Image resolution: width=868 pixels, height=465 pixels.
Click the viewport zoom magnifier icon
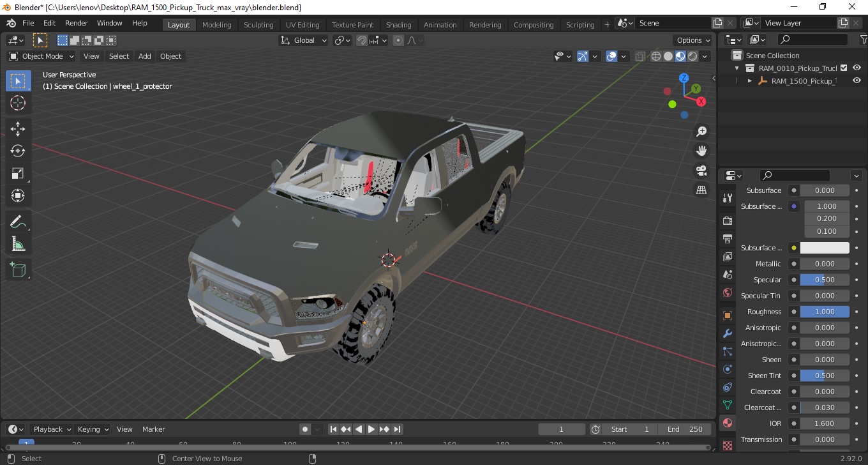point(701,132)
